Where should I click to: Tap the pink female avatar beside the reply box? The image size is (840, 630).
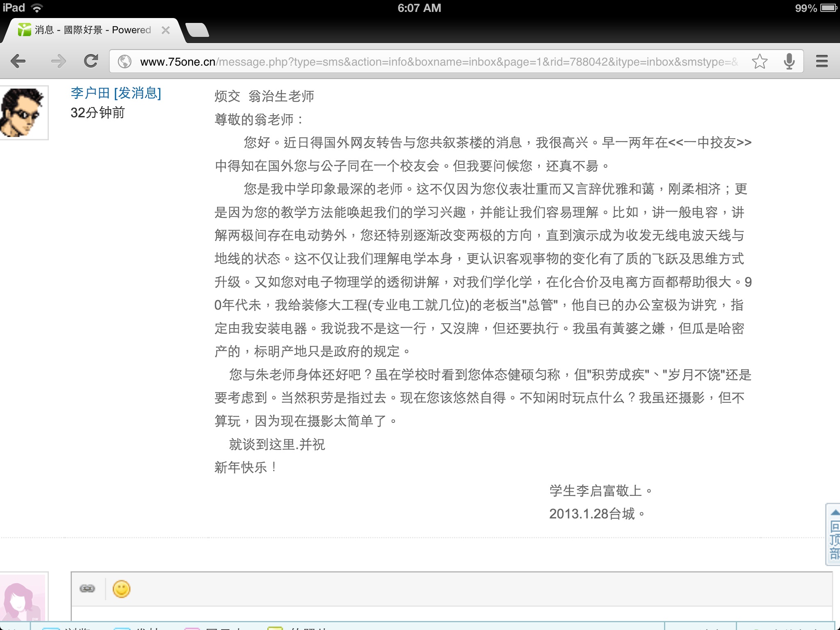[x=23, y=597]
